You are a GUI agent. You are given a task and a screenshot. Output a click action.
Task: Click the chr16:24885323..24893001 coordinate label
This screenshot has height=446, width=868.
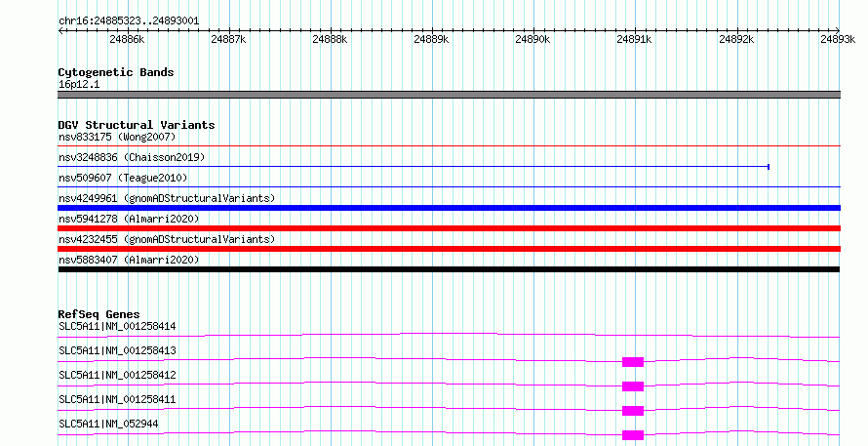click(129, 21)
